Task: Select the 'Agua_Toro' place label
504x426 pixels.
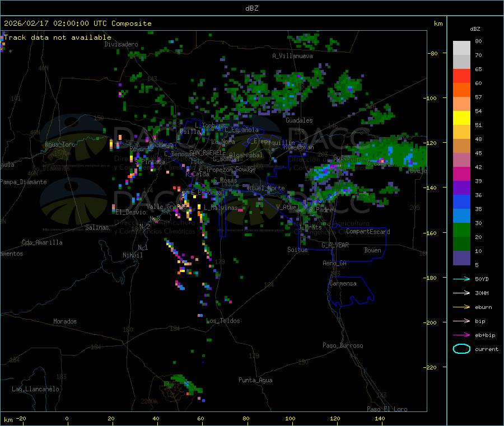Action: tap(60, 144)
